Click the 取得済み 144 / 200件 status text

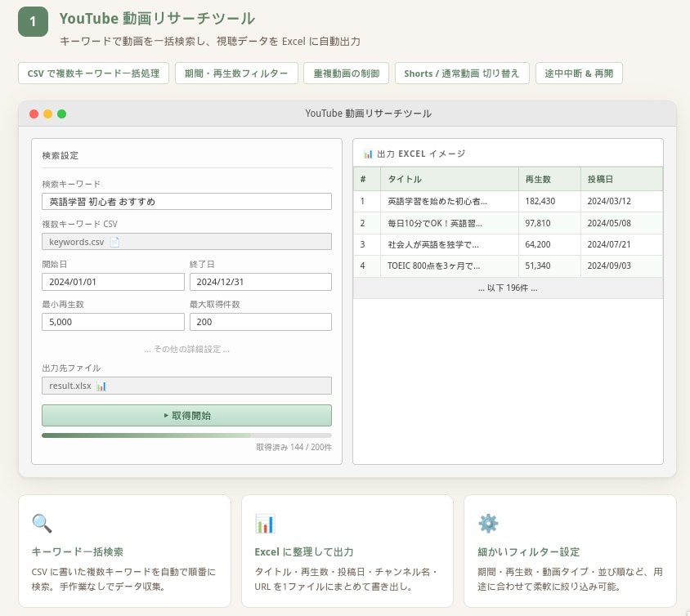point(294,447)
